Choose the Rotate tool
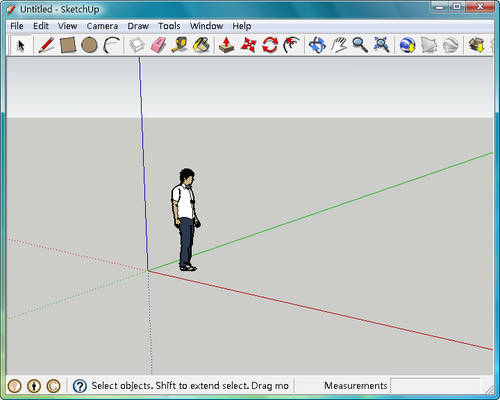Image resolution: width=500 pixels, height=400 pixels. [270, 45]
